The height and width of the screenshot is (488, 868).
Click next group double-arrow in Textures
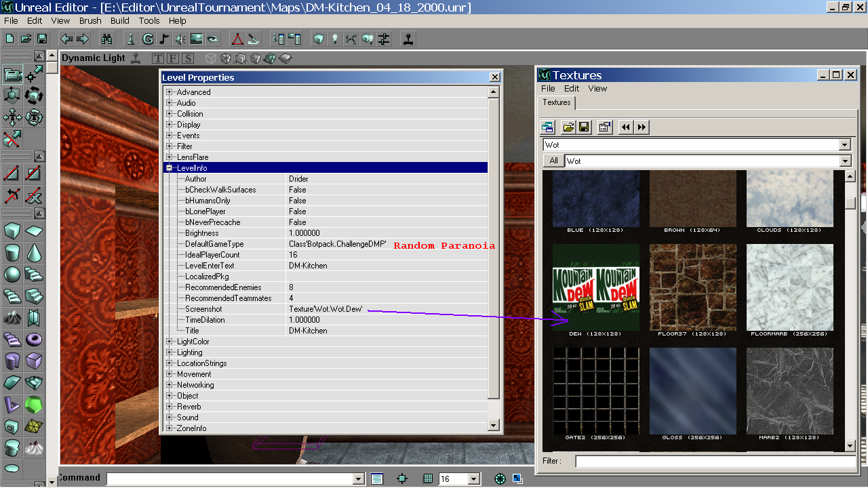point(641,127)
